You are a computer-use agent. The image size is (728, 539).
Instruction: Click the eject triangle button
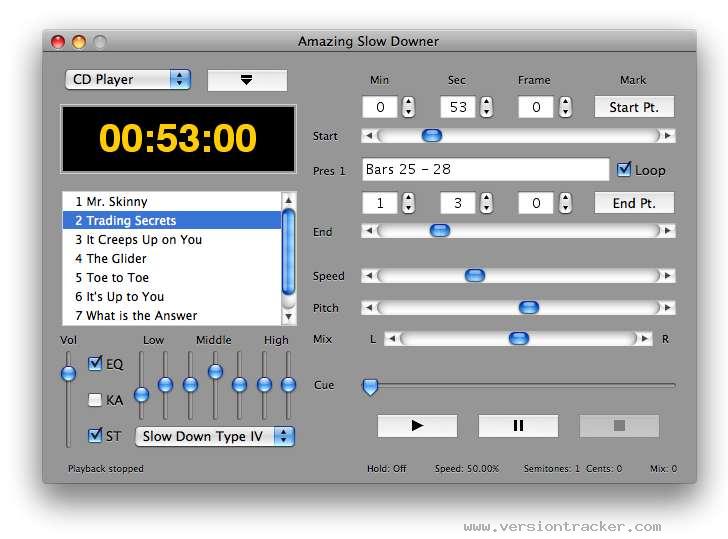coord(247,80)
